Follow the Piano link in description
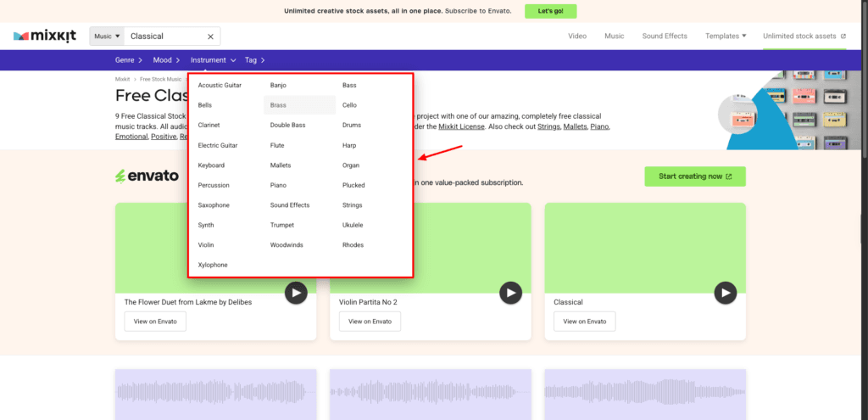Screen dimensions: 868x420 click(x=599, y=127)
